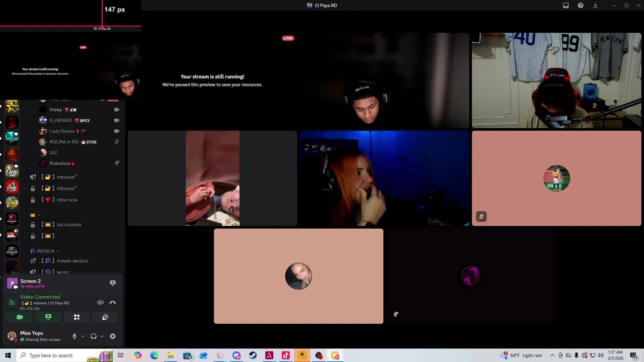Open File Explorer from taskbar
Screen dimensions: 644x362
(x=171, y=355)
